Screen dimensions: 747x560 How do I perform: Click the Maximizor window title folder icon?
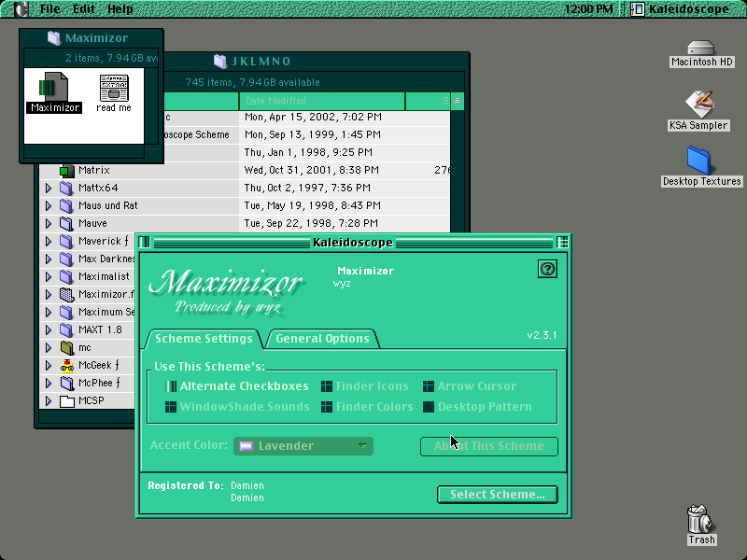point(54,38)
